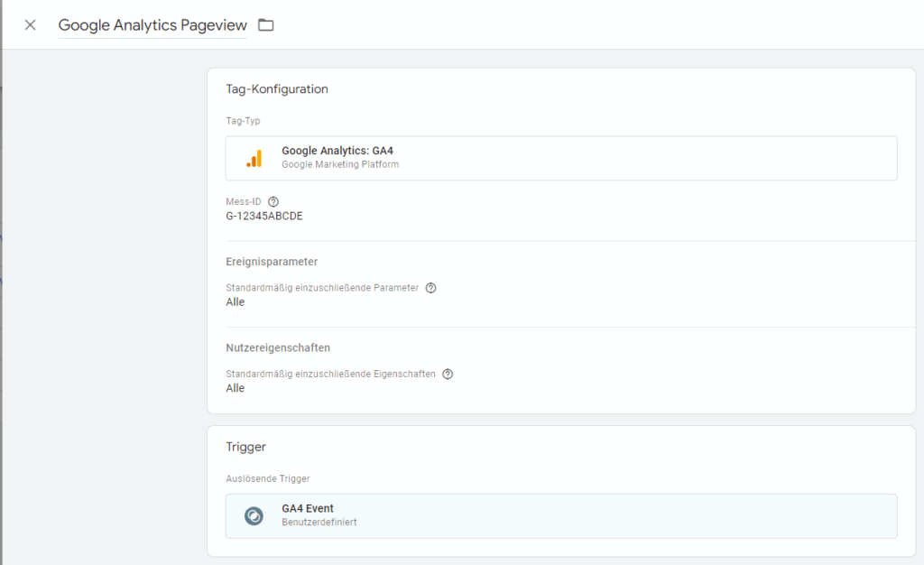Image resolution: width=924 pixels, height=565 pixels.
Task: Select the circular target icon in the trigger card
Action: [253, 515]
